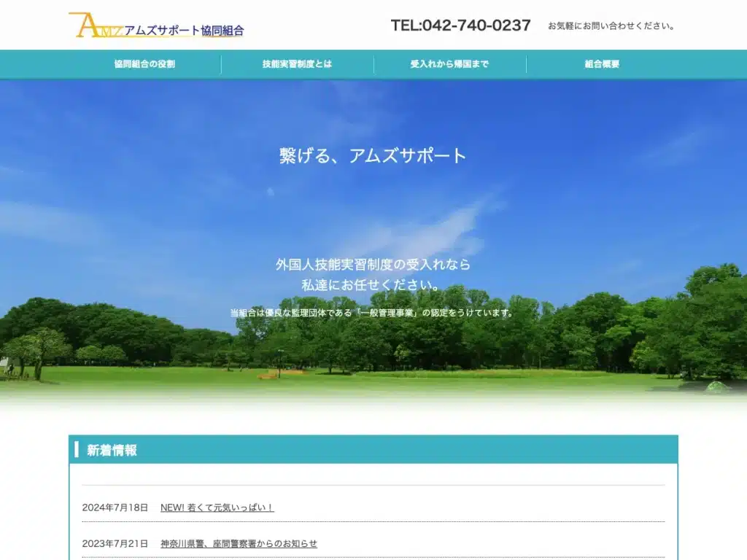Click the 繋げる、アムズサポート hero headline
The image size is (747, 560).
[373, 156]
